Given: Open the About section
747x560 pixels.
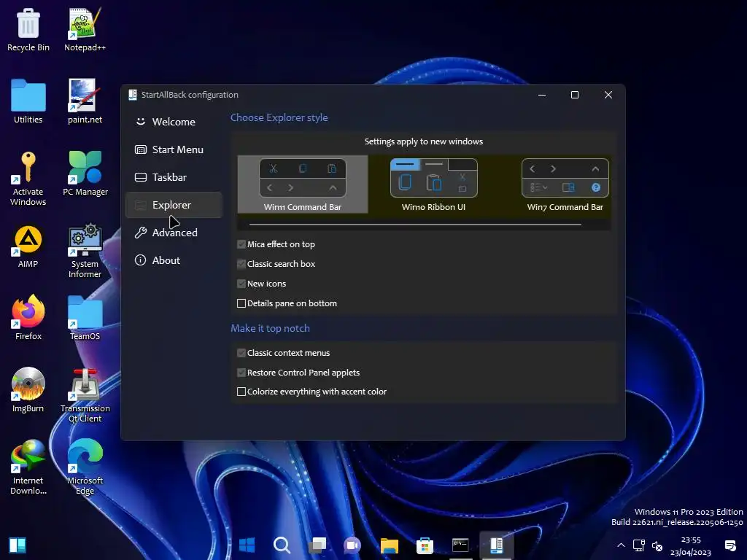Looking at the screenshot, I should tap(174, 260).
